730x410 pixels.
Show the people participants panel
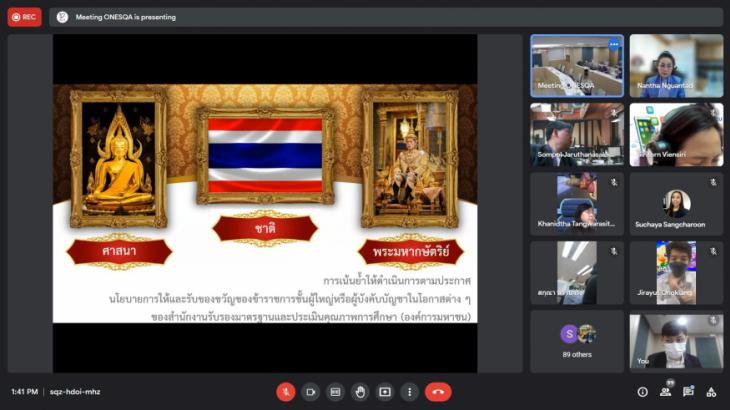tap(665, 392)
